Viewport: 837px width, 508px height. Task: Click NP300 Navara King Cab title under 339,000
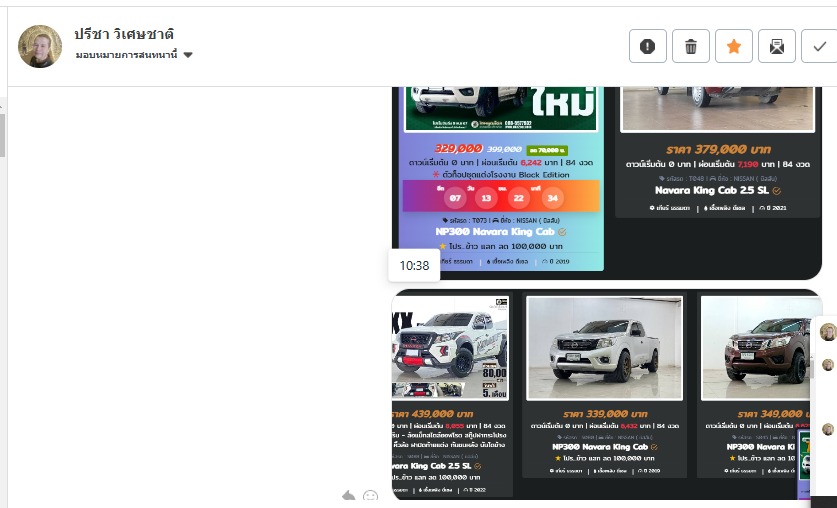click(x=599, y=447)
